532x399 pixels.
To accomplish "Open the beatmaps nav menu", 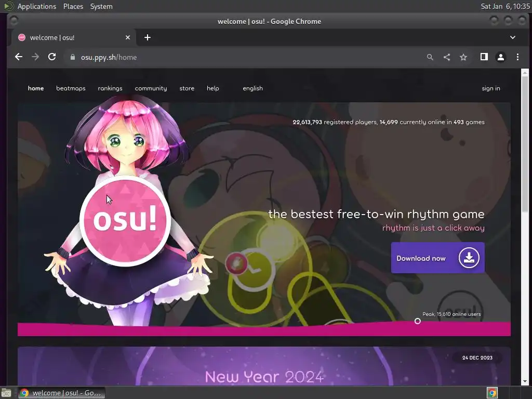I will click(x=71, y=88).
